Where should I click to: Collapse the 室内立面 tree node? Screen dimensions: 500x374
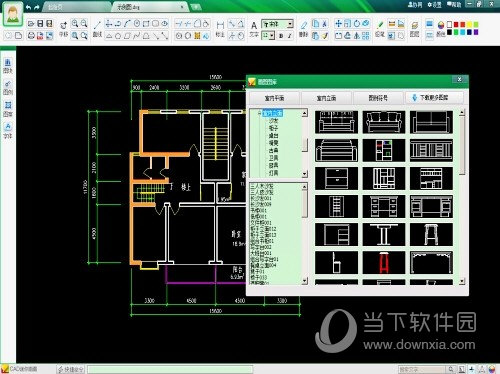[259, 113]
